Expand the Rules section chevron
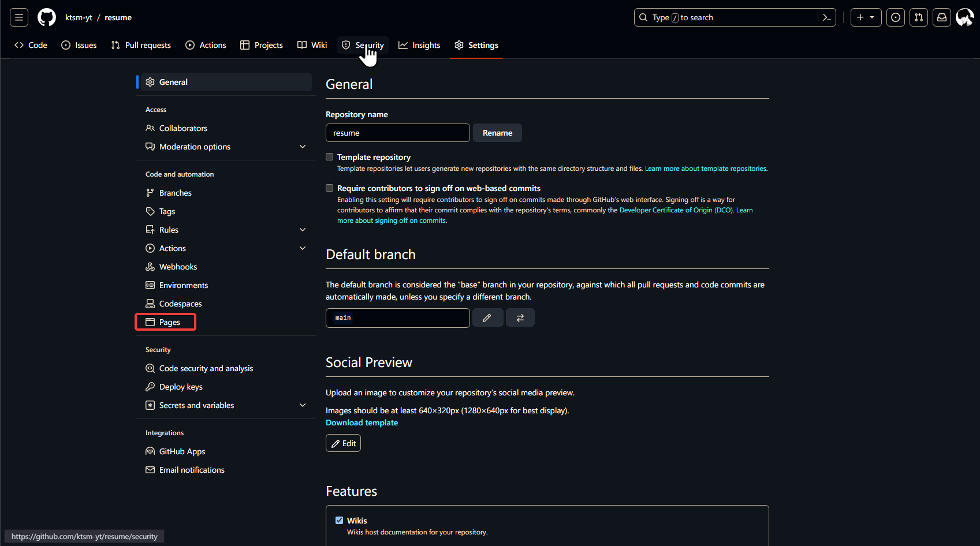This screenshot has width=980, height=546. coord(303,230)
